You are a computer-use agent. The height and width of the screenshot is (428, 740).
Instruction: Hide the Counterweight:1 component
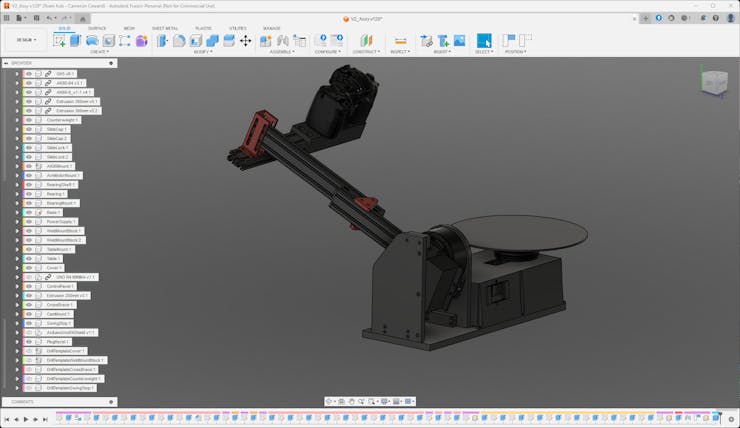(x=29, y=120)
